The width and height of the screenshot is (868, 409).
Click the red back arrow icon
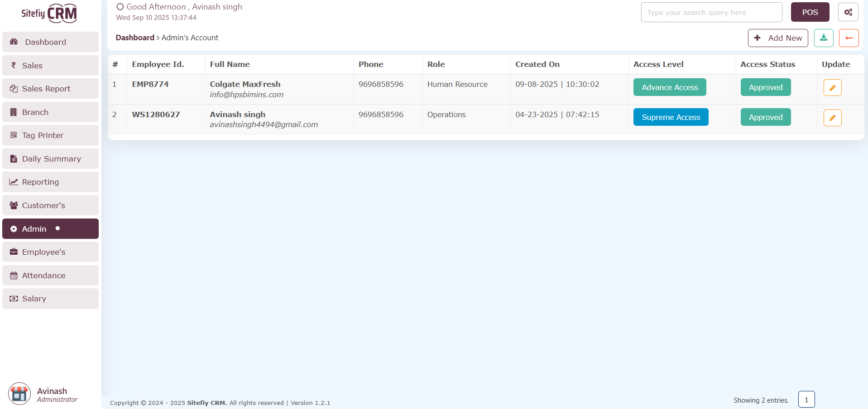[x=849, y=38]
